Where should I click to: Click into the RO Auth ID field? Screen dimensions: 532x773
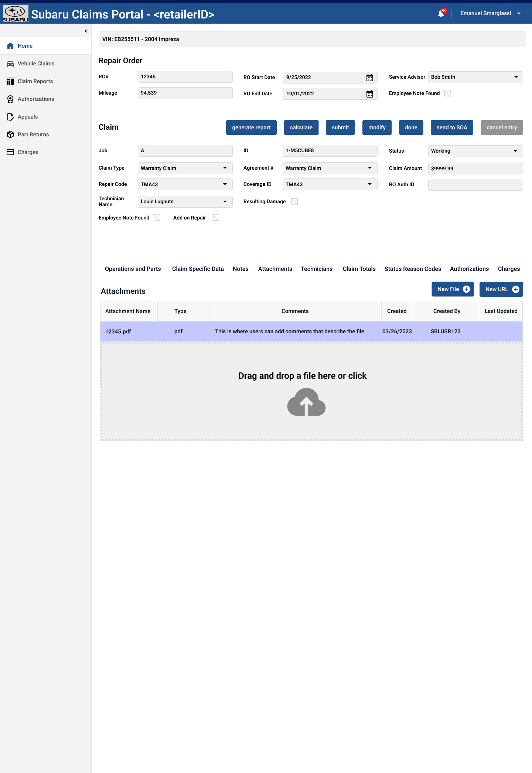click(x=475, y=185)
